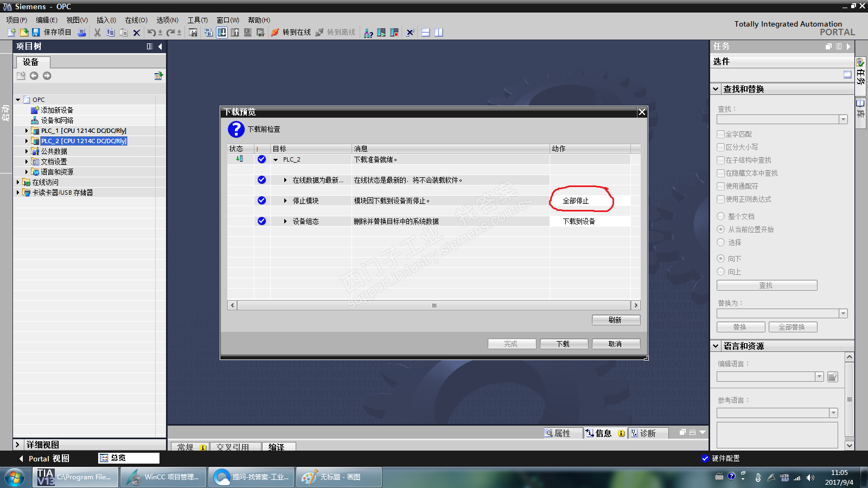Screen dimensions: 868x488
Task: Open the 在线(O) menu
Action: pyautogui.click(x=136, y=20)
